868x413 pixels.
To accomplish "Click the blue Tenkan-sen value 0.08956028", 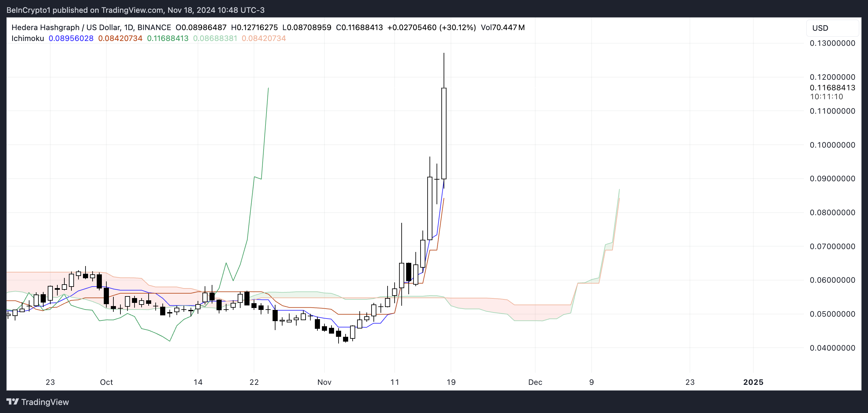I will coord(71,38).
